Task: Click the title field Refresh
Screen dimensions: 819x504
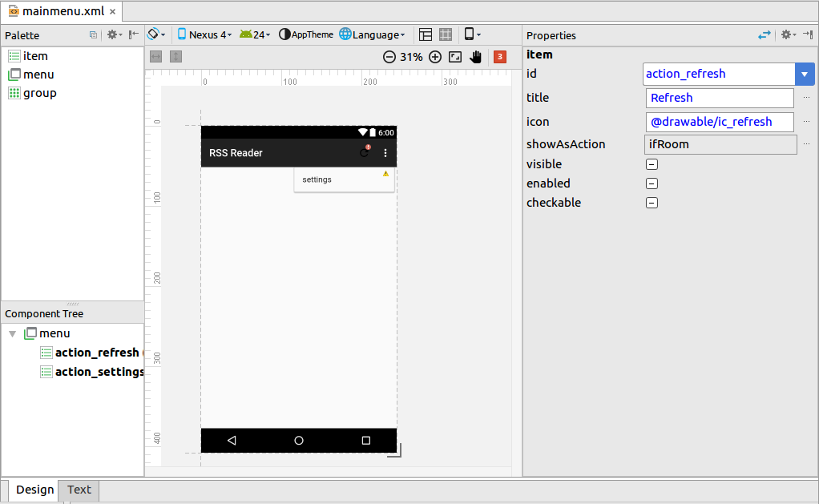Action: coord(720,98)
